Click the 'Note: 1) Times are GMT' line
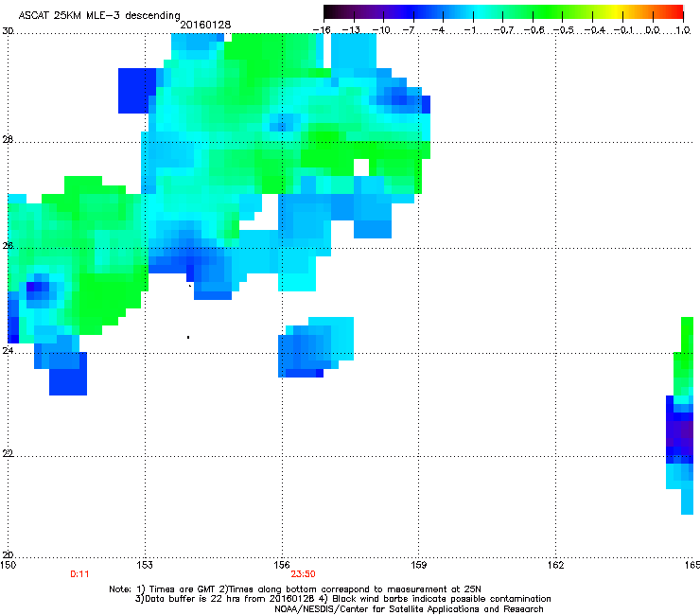The image size is (700, 615). click(x=295, y=589)
